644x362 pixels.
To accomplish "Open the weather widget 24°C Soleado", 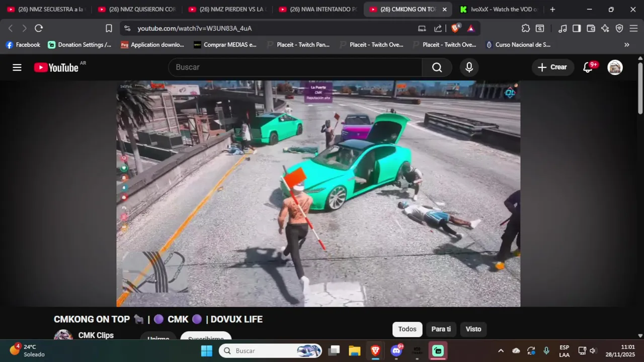I will pyautogui.click(x=27, y=350).
